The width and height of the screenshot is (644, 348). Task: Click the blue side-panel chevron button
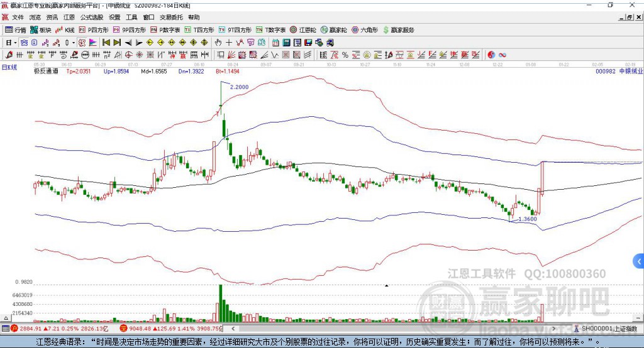tap(639, 261)
